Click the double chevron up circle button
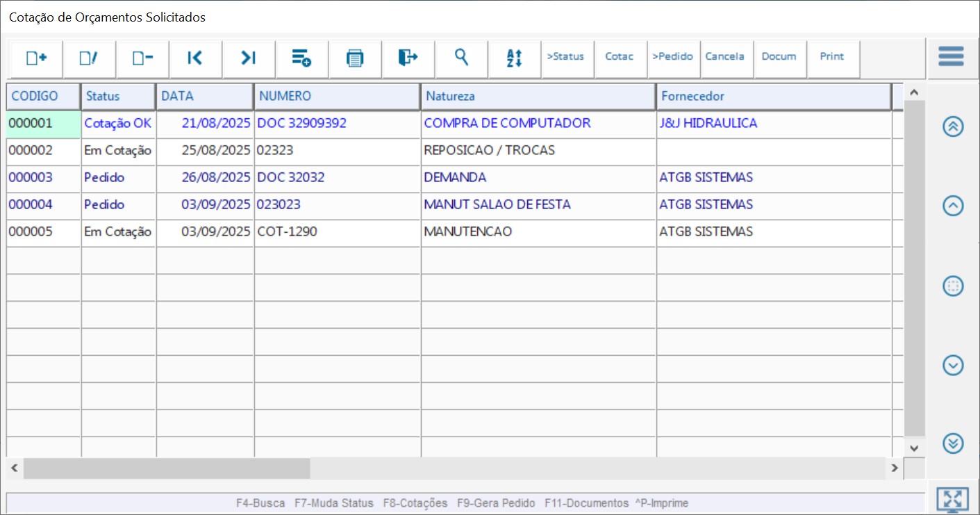This screenshot has width=980, height=515. point(953,126)
